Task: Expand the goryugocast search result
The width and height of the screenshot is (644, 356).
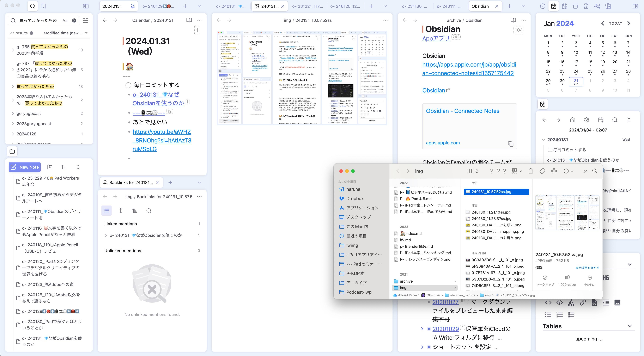Action: click(x=13, y=113)
